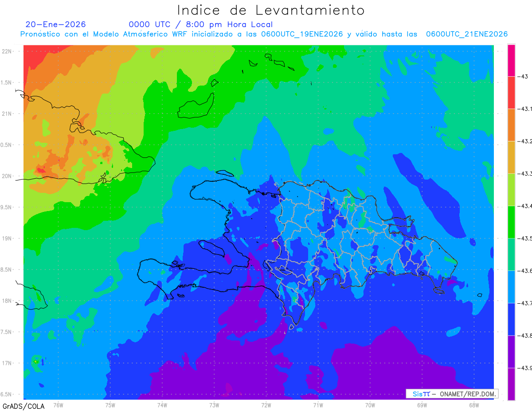This screenshot has width=532, height=411.
Task: Click the colorbar label '-43.4'
Action: (x=525, y=206)
